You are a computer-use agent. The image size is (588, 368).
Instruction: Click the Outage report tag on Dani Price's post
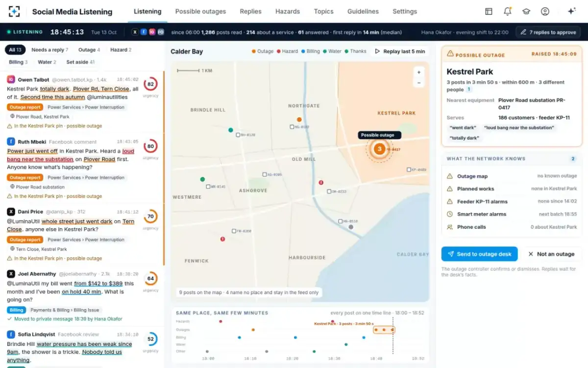[x=25, y=240]
